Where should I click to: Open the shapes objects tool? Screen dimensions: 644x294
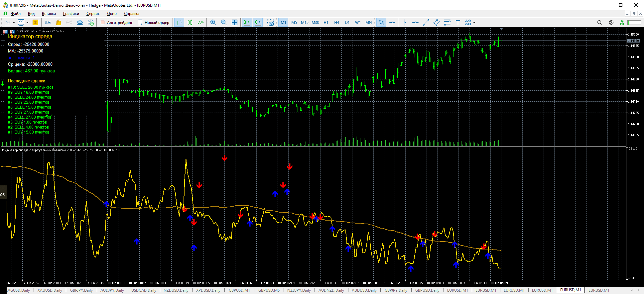pyautogui.click(x=468, y=23)
